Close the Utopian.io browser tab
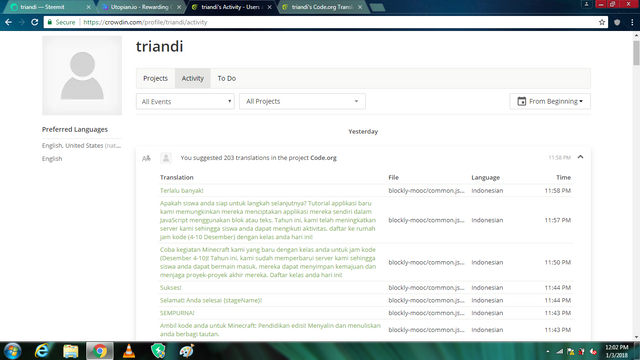Image resolution: width=640 pixels, height=360 pixels. [x=179, y=7]
